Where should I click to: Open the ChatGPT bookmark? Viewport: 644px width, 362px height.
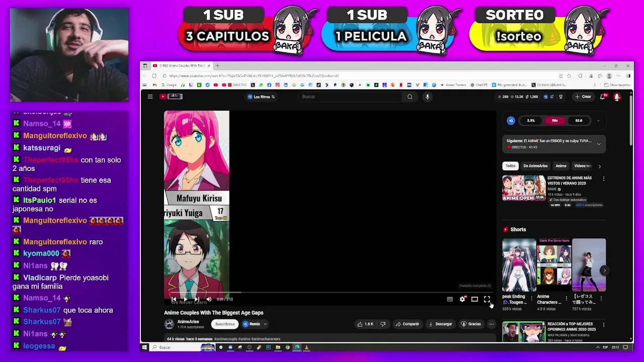click(479, 85)
